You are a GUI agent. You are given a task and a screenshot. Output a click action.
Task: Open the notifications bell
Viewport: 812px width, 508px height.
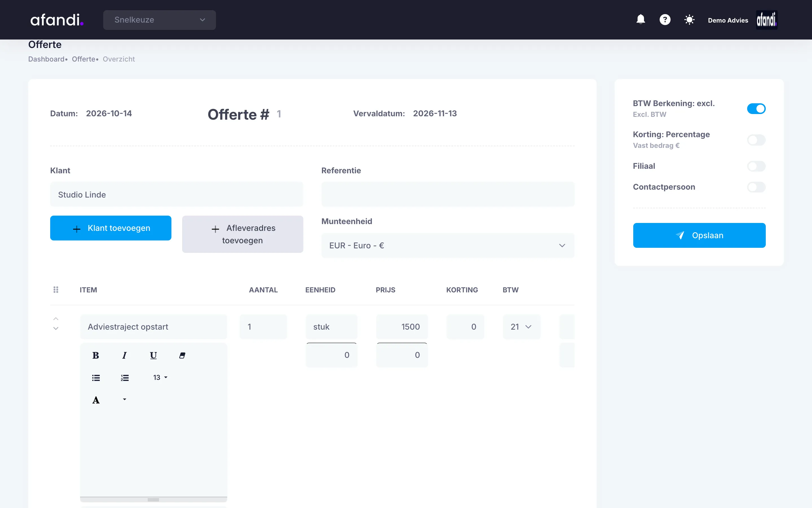click(x=641, y=19)
